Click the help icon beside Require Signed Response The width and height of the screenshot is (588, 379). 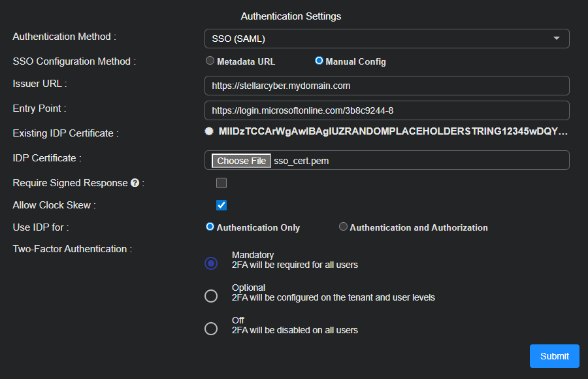tap(135, 183)
